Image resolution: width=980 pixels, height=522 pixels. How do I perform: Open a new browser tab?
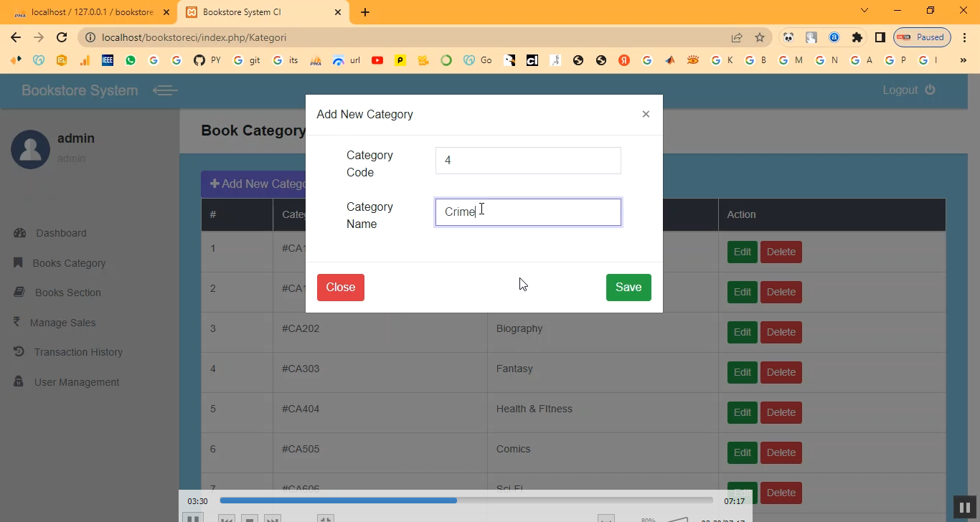tap(365, 12)
